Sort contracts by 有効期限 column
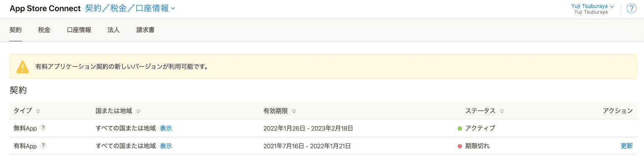Image resolution: width=644 pixels, height=164 pixels. tap(279, 111)
